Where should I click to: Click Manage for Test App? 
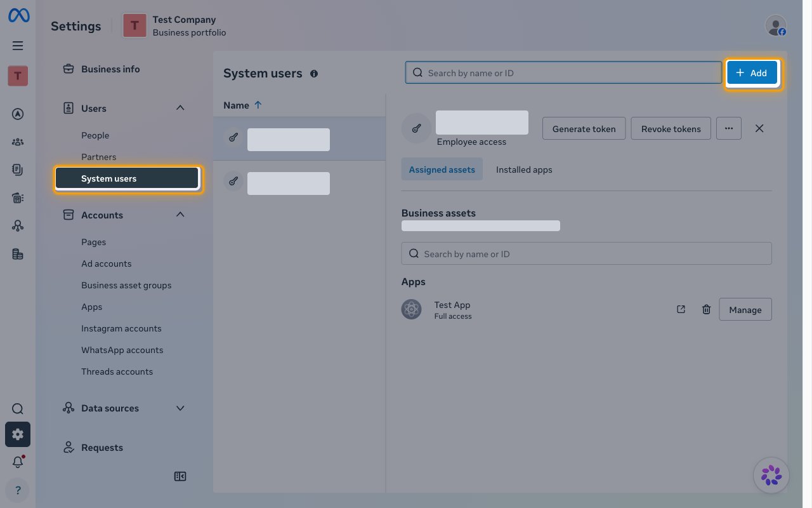745,309
